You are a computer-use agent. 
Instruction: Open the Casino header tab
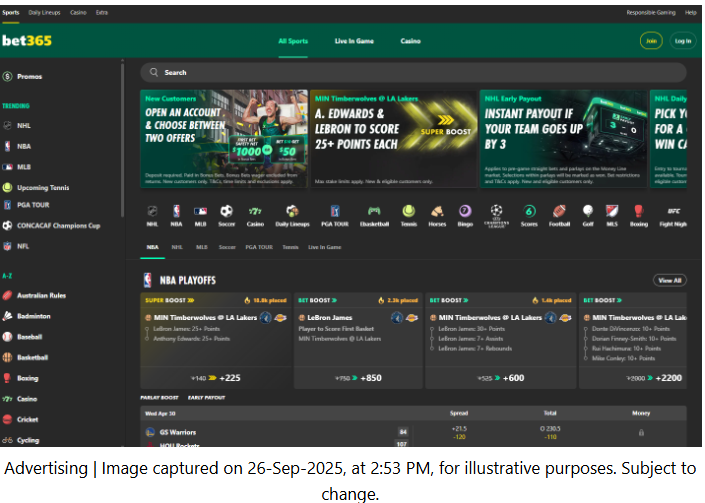pyautogui.click(x=411, y=41)
